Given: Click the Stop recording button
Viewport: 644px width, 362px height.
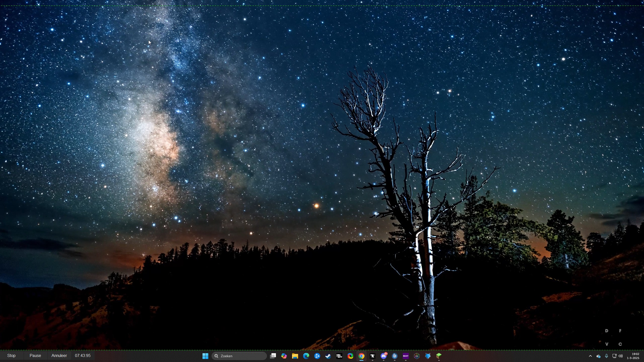Looking at the screenshot, I should tap(11, 356).
